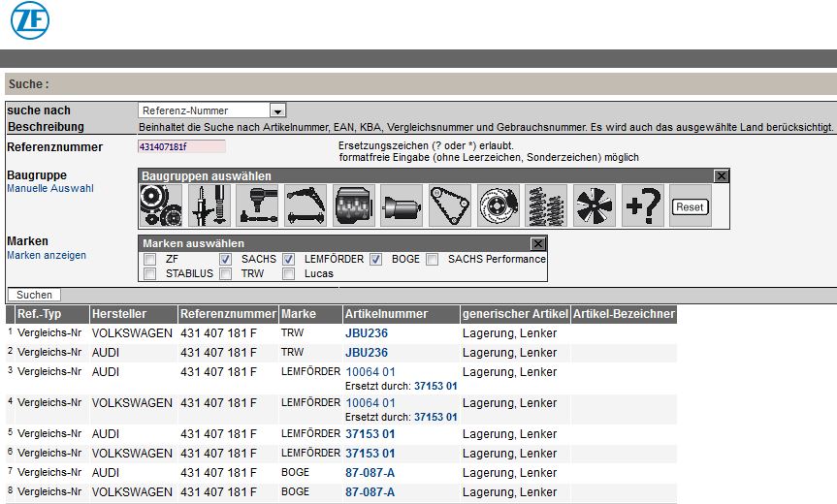This screenshot has height=504, width=837.
Task: Click the engine block group icon
Action: coord(354,206)
